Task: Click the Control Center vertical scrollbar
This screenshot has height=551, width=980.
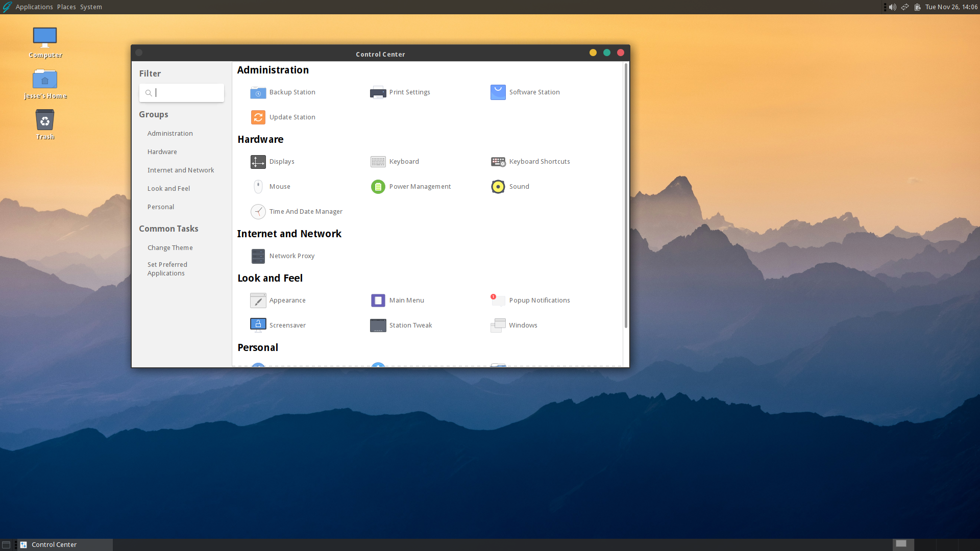Action: [x=626, y=196]
